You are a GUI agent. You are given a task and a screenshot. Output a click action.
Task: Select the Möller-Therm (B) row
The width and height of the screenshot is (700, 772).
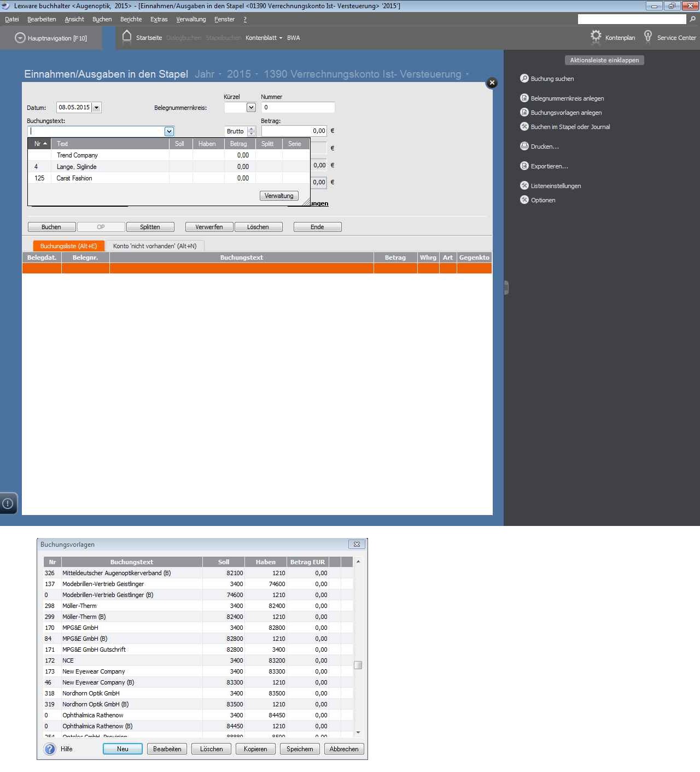pyautogui.click(x=198, y=617)
